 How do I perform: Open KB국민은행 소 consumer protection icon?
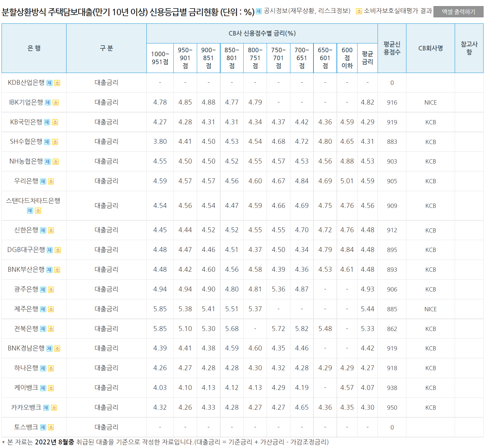(x=55, y=122)
